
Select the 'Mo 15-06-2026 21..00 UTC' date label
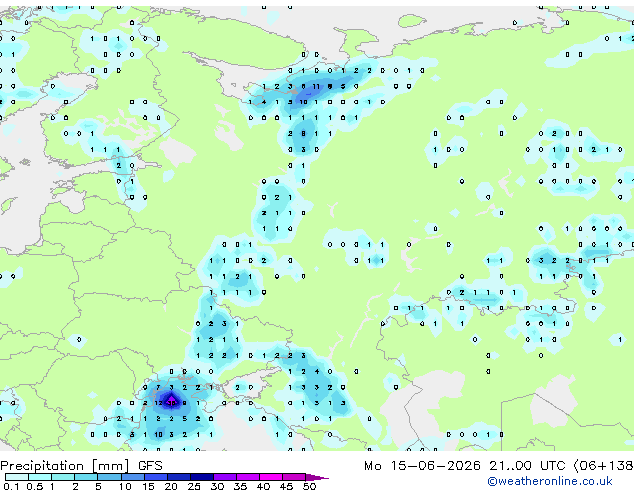click(465, 466)
